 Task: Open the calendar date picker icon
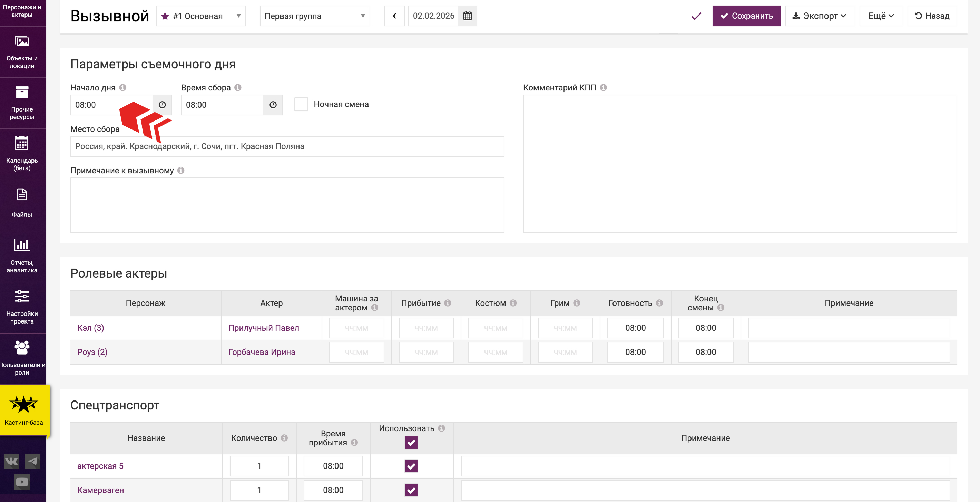pyautogui.click(x=467, y=16)
